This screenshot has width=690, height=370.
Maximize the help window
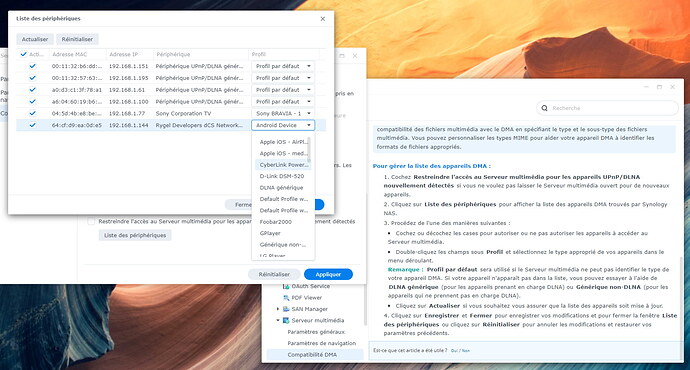tap(659, 87)
